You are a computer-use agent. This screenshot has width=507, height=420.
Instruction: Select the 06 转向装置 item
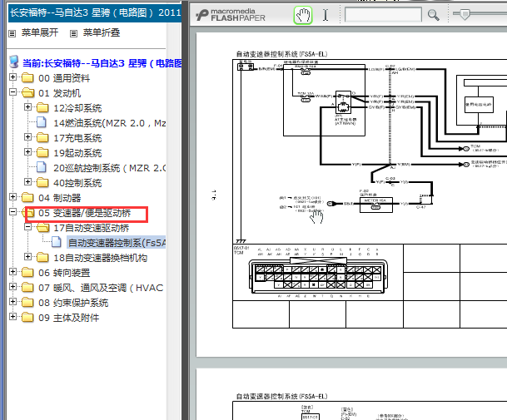64,273
